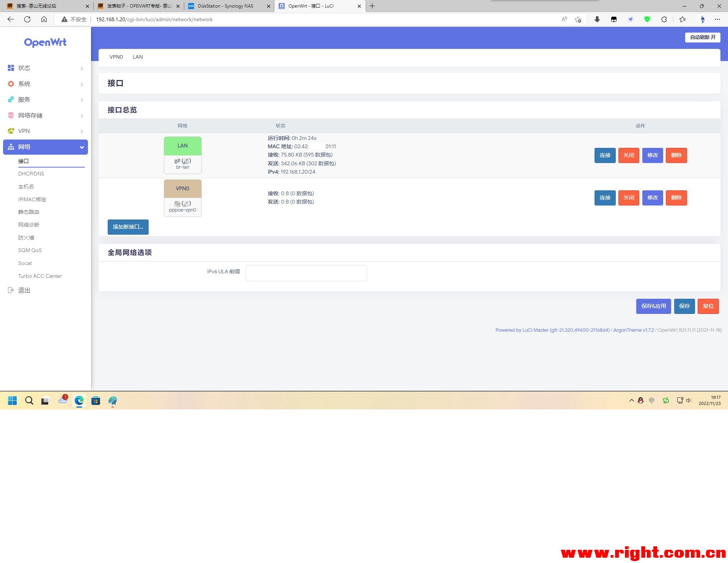
Task: Expand the 服务 menu chevron
Action: tap(82, 100)
